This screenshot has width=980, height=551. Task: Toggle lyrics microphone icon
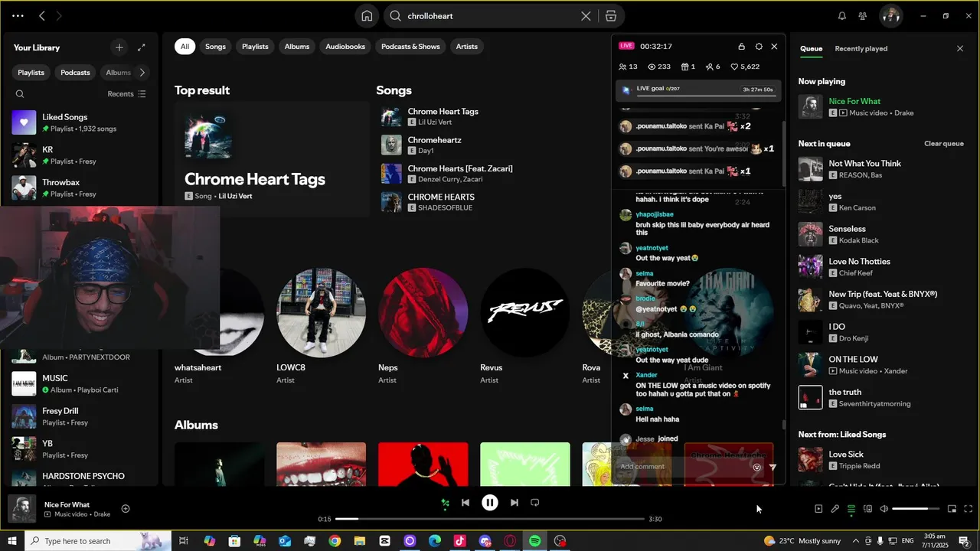(835, 509)
